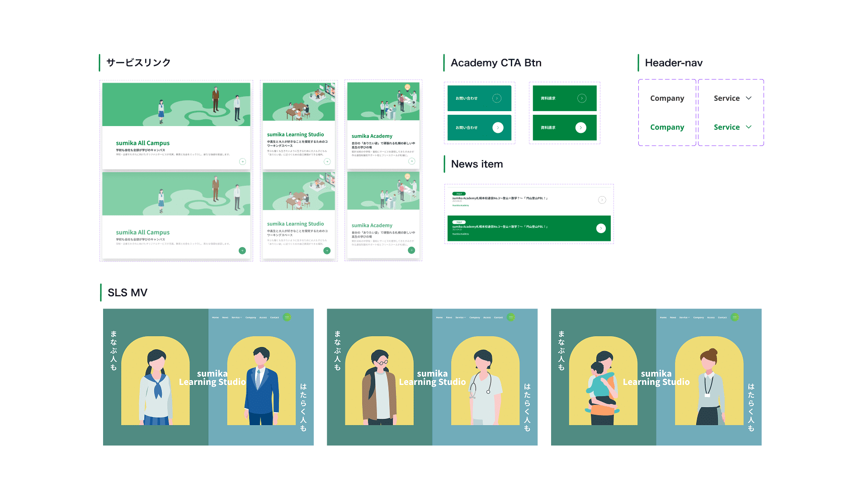Click News in schoolgirl MV navigation bar
The height and width of the screenshot is (488, 868).
(x=225, y=318)
